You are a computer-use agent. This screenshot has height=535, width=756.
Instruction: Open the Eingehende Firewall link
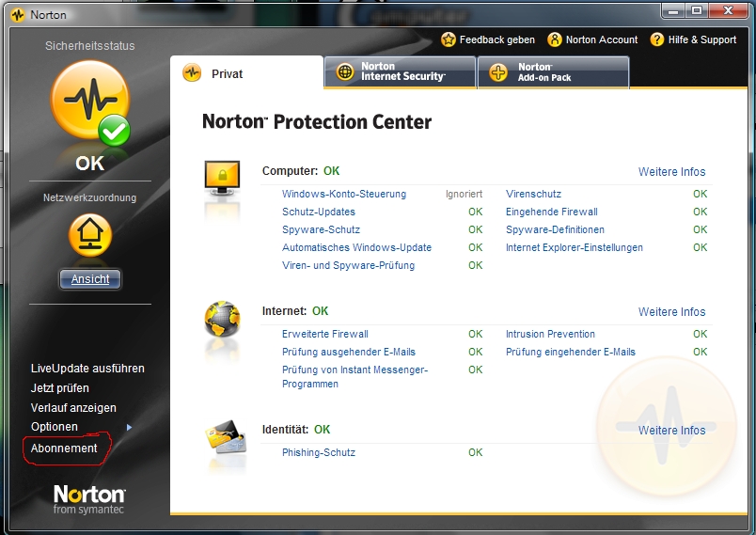tap(552, 212)
